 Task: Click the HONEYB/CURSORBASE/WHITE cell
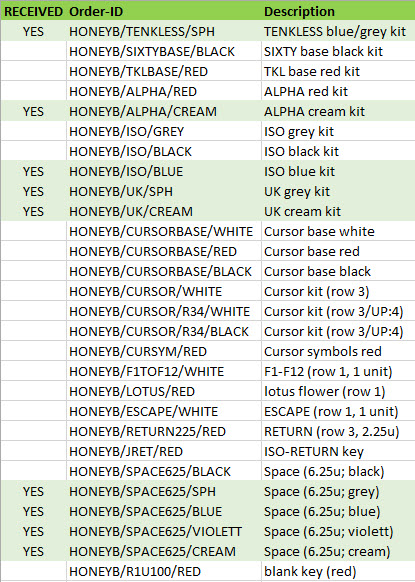coord(164,232)
